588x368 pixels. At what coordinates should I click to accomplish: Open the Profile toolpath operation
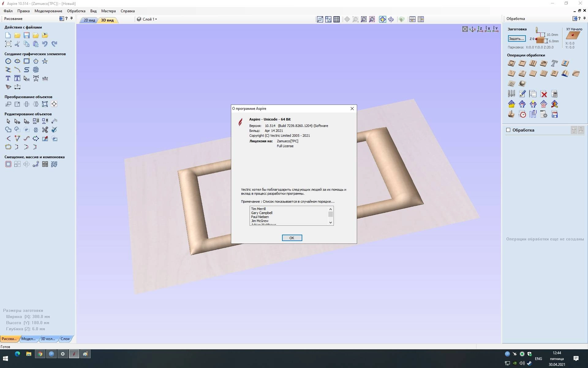pyautogui.click(x=511, y=63)
